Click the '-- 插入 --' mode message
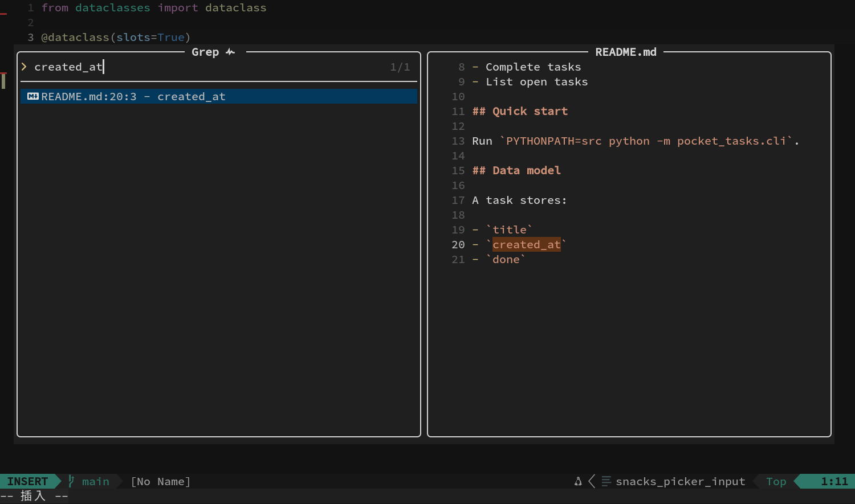Screen dimensions: 855x504 (x=34, y=496)
